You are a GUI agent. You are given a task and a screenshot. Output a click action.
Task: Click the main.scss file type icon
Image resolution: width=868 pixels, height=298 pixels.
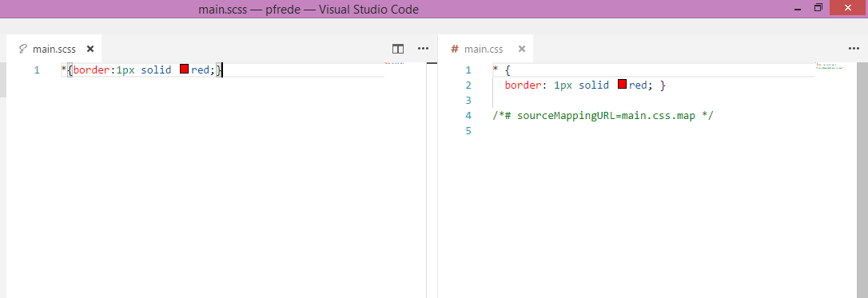pyautogui.click(x=23, y=49)
